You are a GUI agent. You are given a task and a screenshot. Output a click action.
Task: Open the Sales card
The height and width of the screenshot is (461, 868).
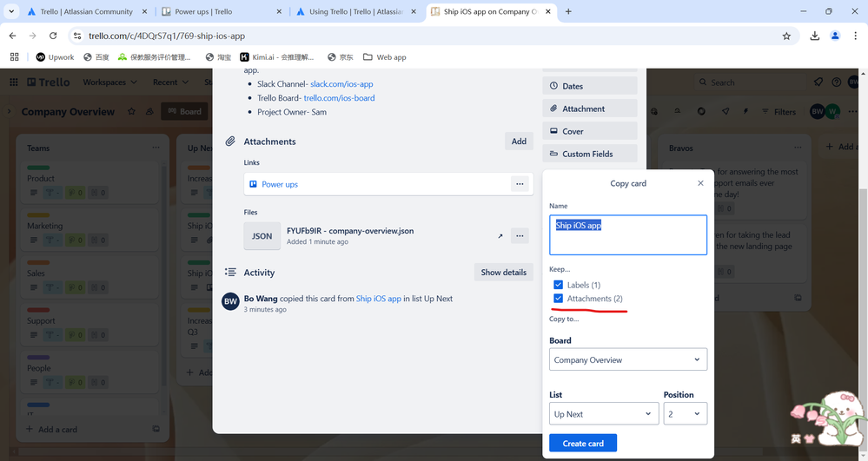click(x=90, y=276)
